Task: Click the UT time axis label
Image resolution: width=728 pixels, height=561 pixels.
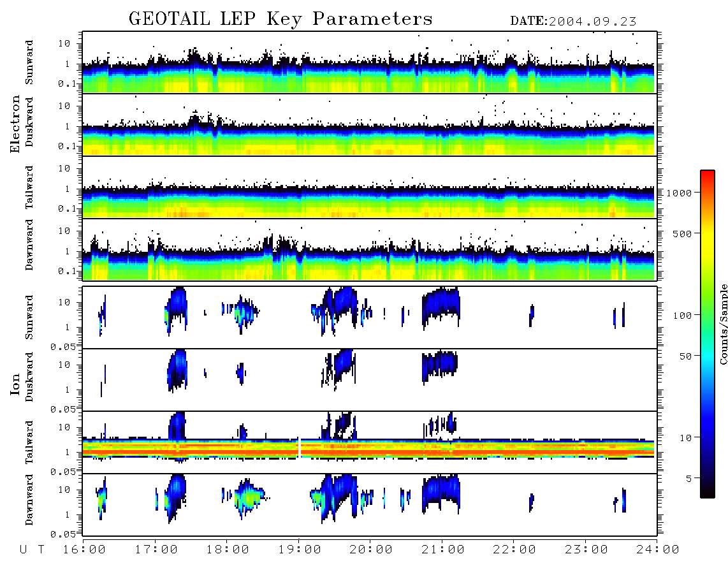Action: click(33, 550)
